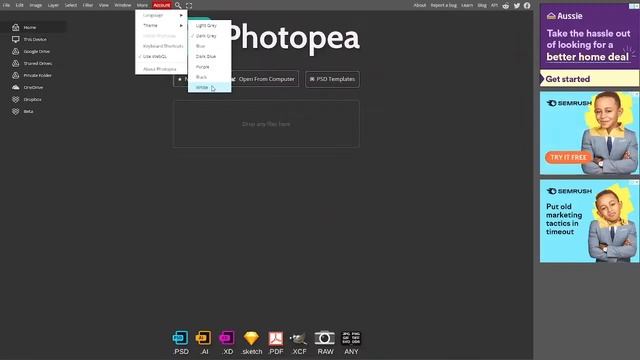The image size is (640, 360).
Task: Open the Layer menu
Action: (x=53, y=5)
